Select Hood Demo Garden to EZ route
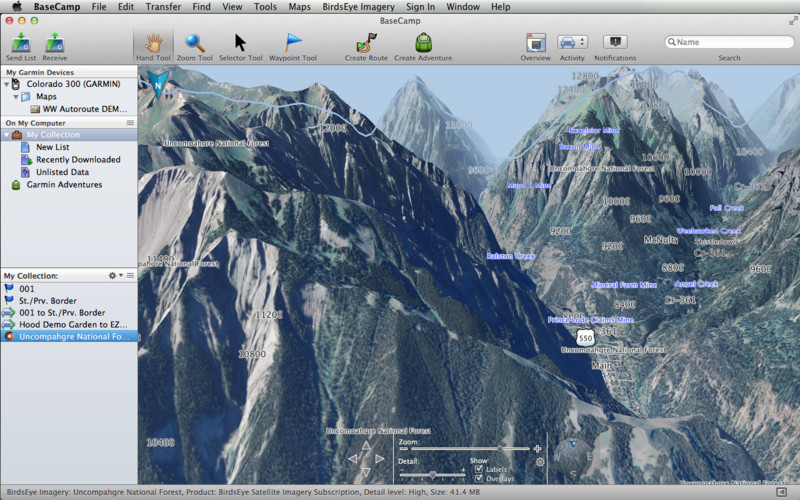Screen dimensions: 800x500 tap(69, 324)
